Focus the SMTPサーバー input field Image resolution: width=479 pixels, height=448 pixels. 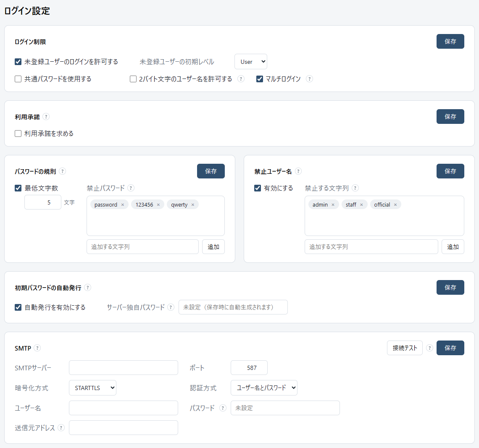pyautogui.click(x=124, y=368)
